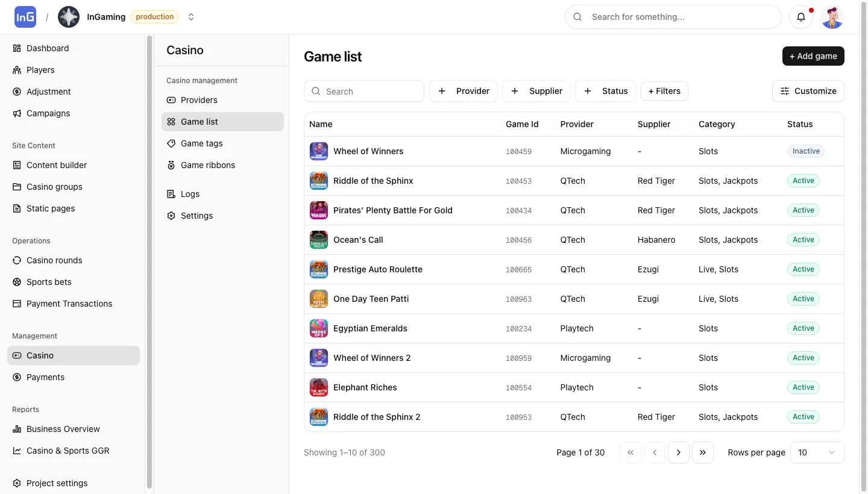Open the profile avatar menu
This screenshot has width=868, height=494.
click(x=832, y=17)
